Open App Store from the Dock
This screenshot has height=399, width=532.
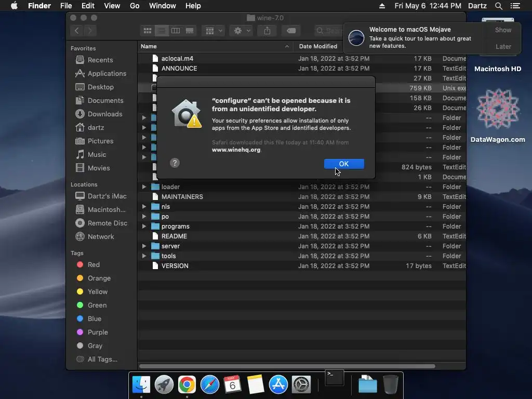pos(278,385)
